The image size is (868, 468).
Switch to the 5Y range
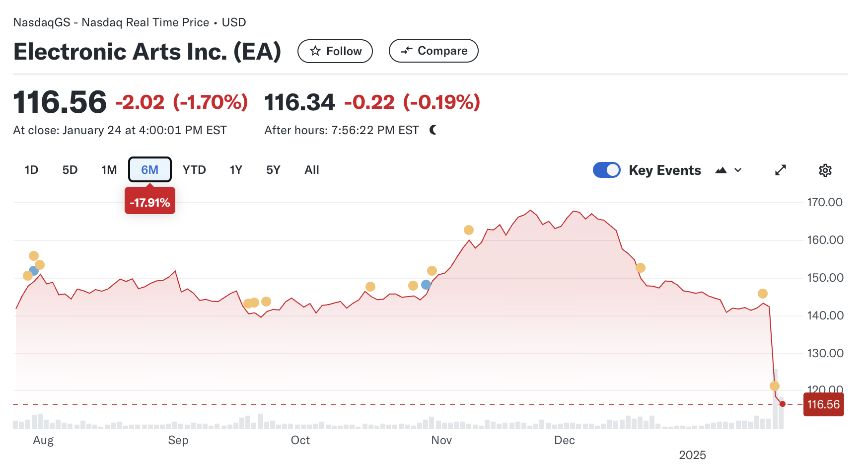tap(273, 170)
